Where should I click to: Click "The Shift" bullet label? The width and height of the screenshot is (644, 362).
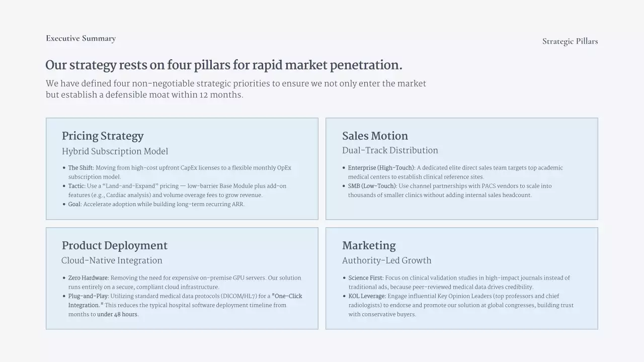click(81, 168)
